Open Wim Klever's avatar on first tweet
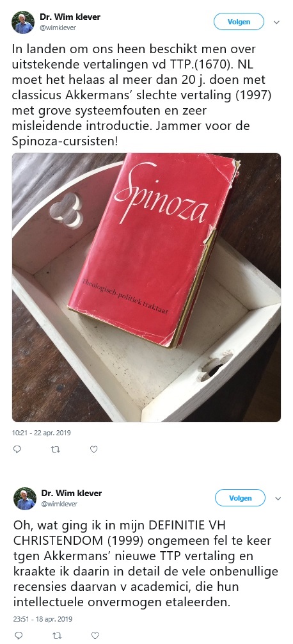The width and height of the screenshot is (293, 644). tap(24, 22)
